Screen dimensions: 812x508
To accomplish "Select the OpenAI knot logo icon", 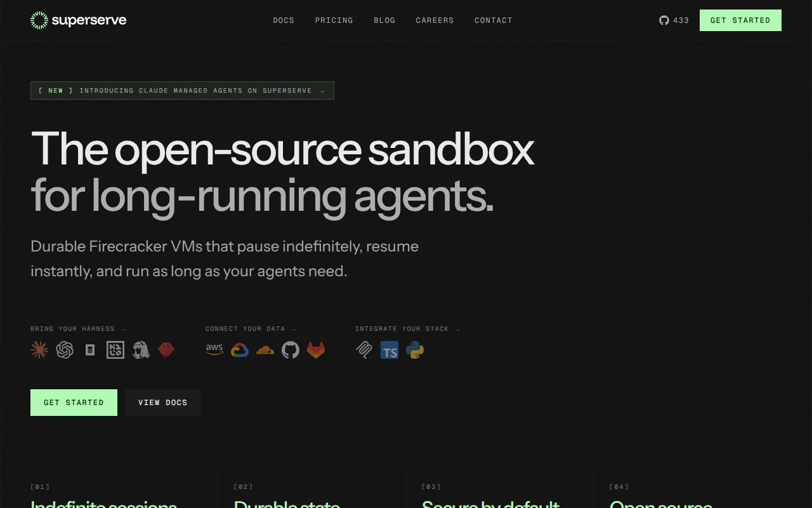I will click(x=65, y=350).
